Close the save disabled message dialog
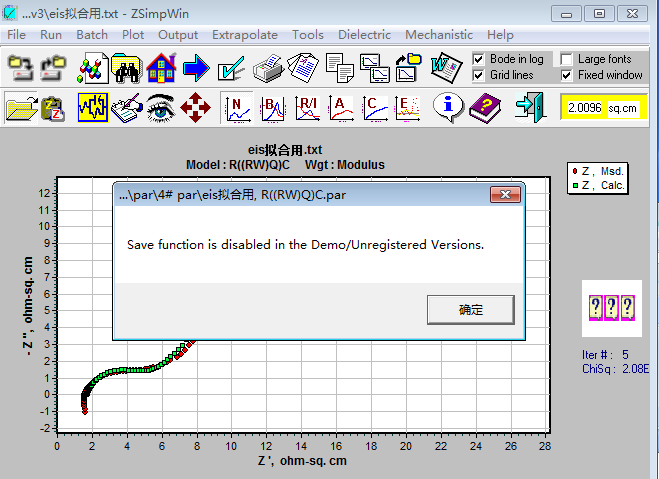This screenshot has width=659, height=479. 505,195
